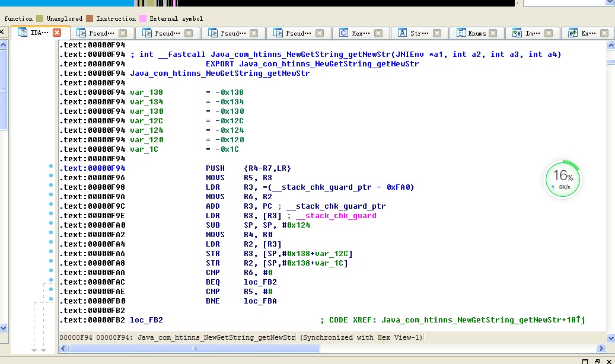Viewport: 615px width, 364px height.
Task: Close the left side panel with X
Action: 2,32
